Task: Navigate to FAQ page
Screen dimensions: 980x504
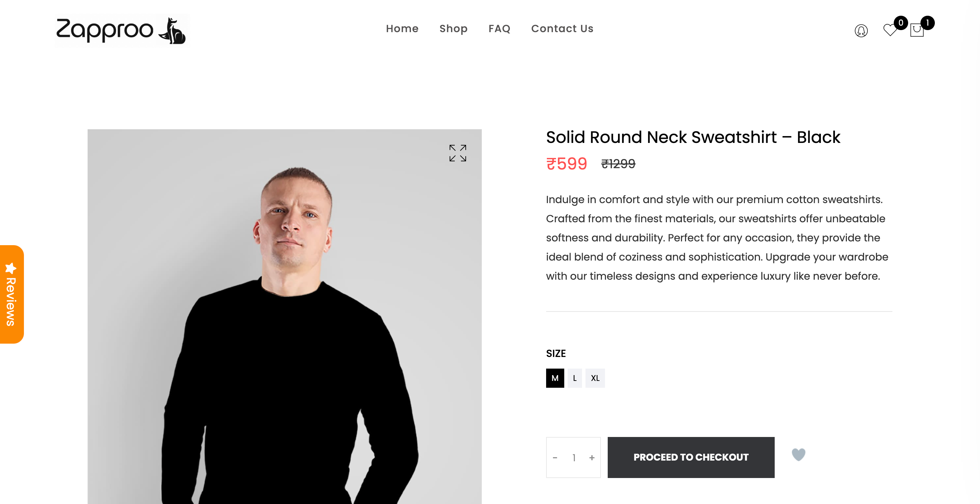Action: (499, 28)
